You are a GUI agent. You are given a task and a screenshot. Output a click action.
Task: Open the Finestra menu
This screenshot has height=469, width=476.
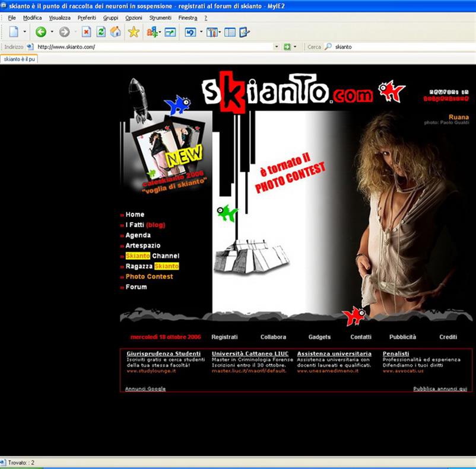coord(188,18)
